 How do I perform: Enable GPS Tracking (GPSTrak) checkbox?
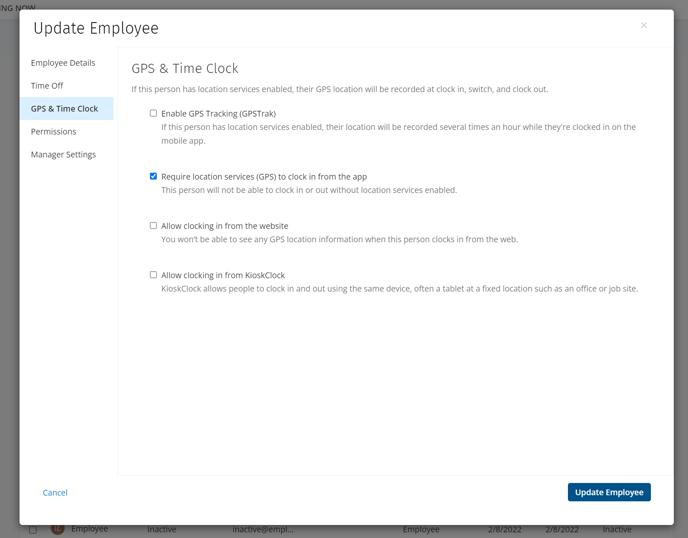click(x=153, y=113)
